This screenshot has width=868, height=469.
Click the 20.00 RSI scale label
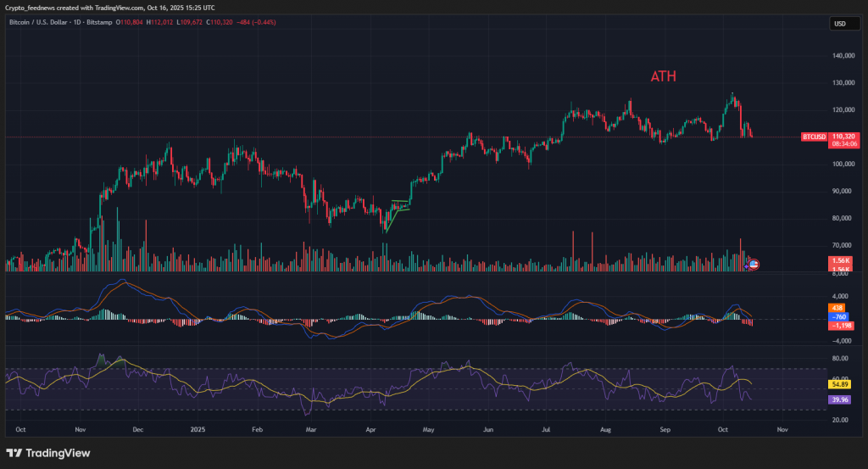(x=840, y=420)
